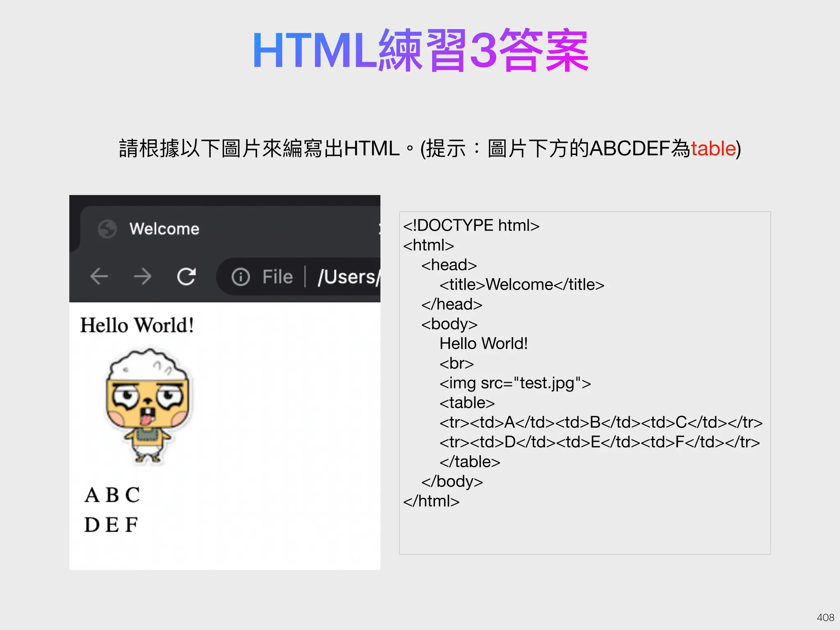
Task: Click the cartoon character image
Action: pos(149,406)
